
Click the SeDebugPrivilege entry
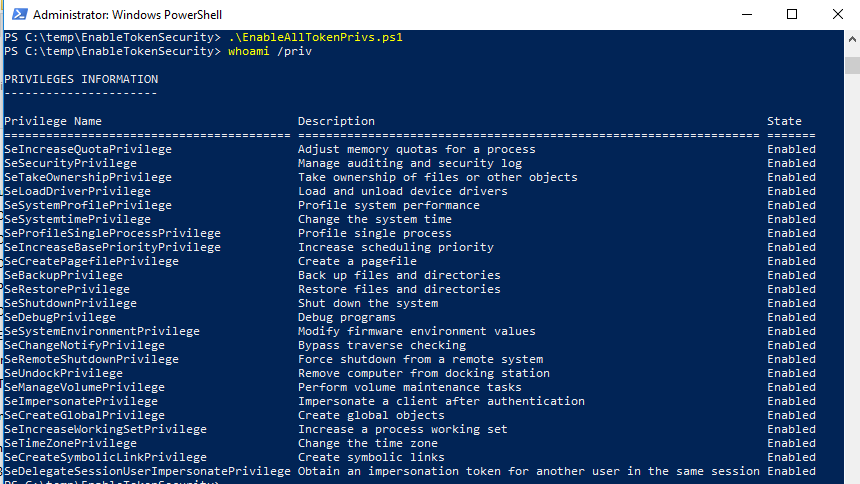pos(60,317)
